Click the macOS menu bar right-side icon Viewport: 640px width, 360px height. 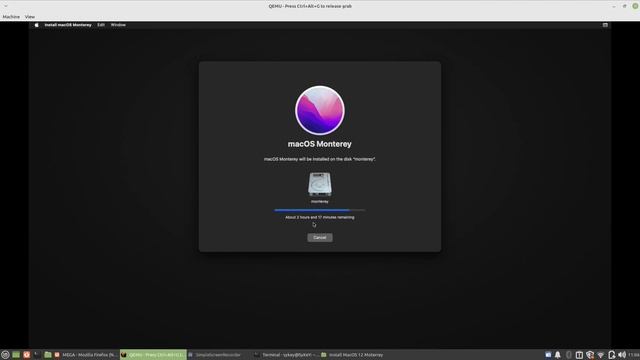click(x=605, y=25)
